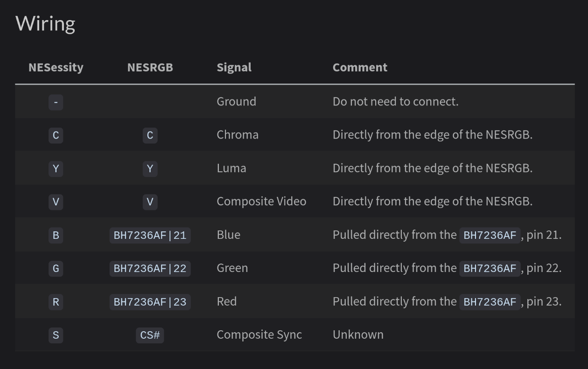588x369 pixels.
Task: Click the Signal column header
Action: click(234, 68)
